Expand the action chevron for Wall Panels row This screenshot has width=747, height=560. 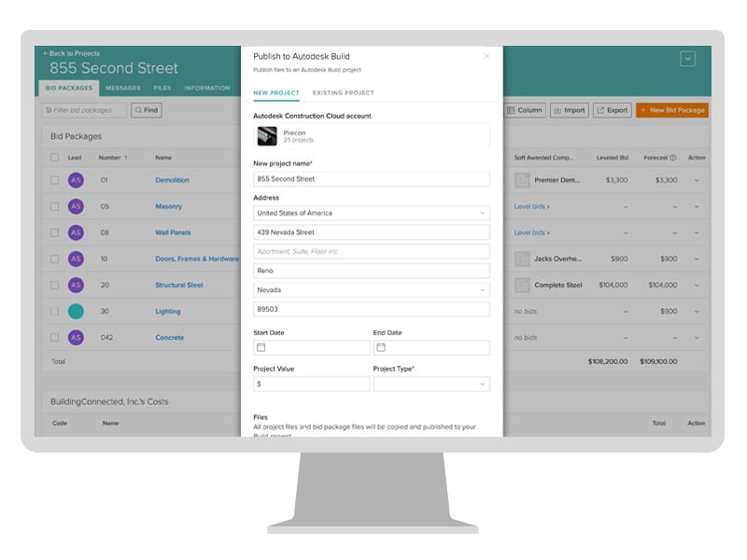point(697,232)
